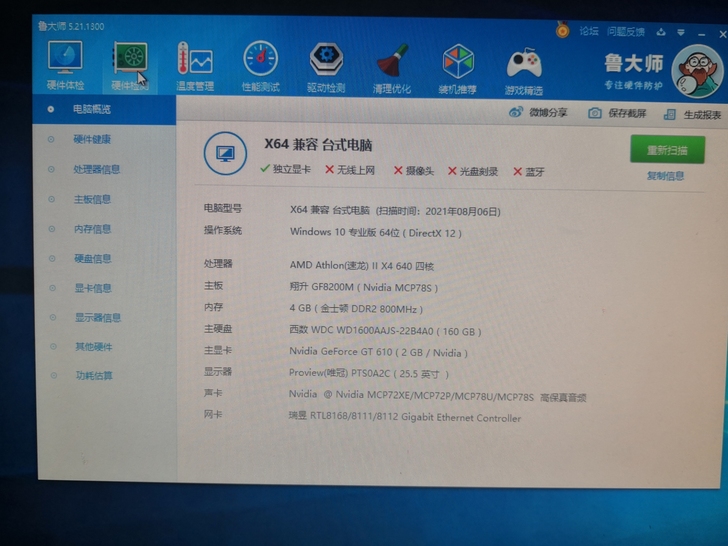Click Nvidia MCP72XE sound card text
The width and height of the screenshot is (728, 546).
click(437, 396)
